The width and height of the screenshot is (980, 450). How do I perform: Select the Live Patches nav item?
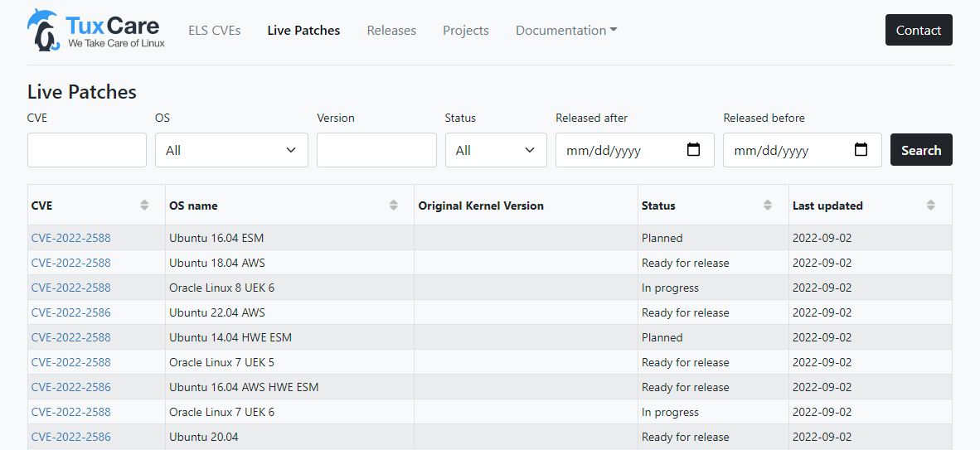click(x=303, y=30)
